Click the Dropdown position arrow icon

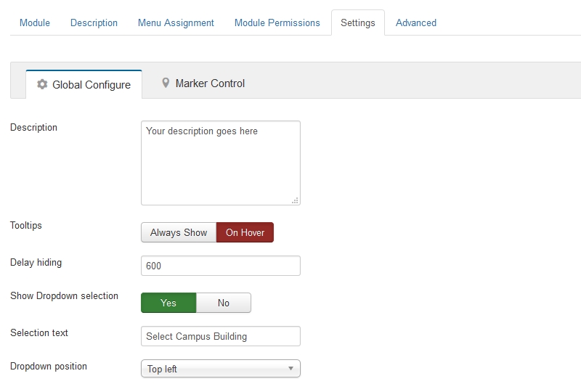pyautogui.click(x=291, y=368)
